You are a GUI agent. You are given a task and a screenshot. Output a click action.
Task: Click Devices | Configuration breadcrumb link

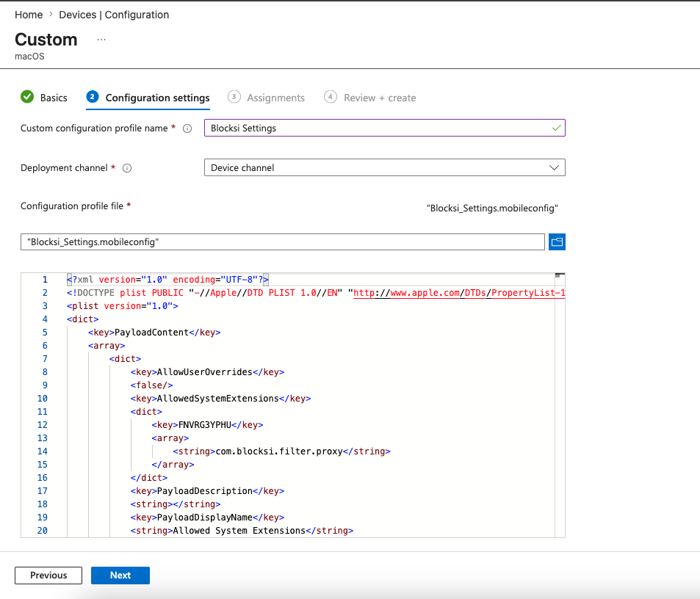(114, 15)
